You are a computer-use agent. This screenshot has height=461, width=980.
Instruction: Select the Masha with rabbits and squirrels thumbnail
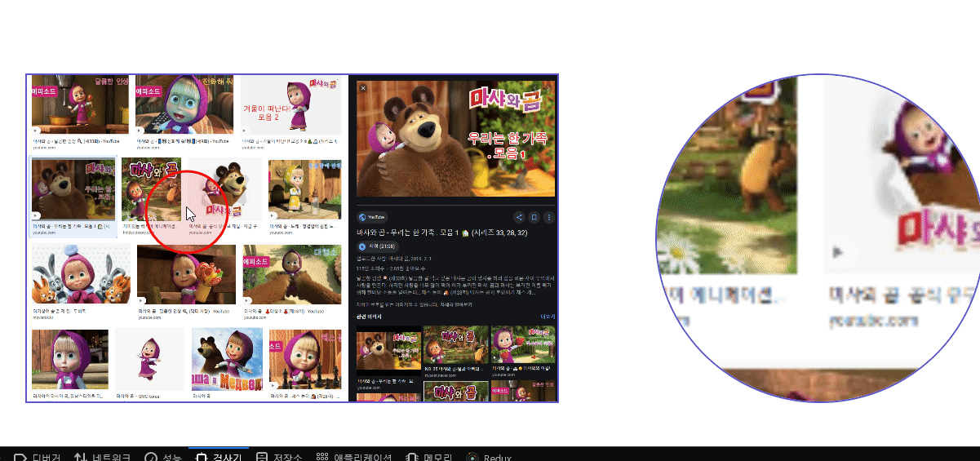pos(81,274)
